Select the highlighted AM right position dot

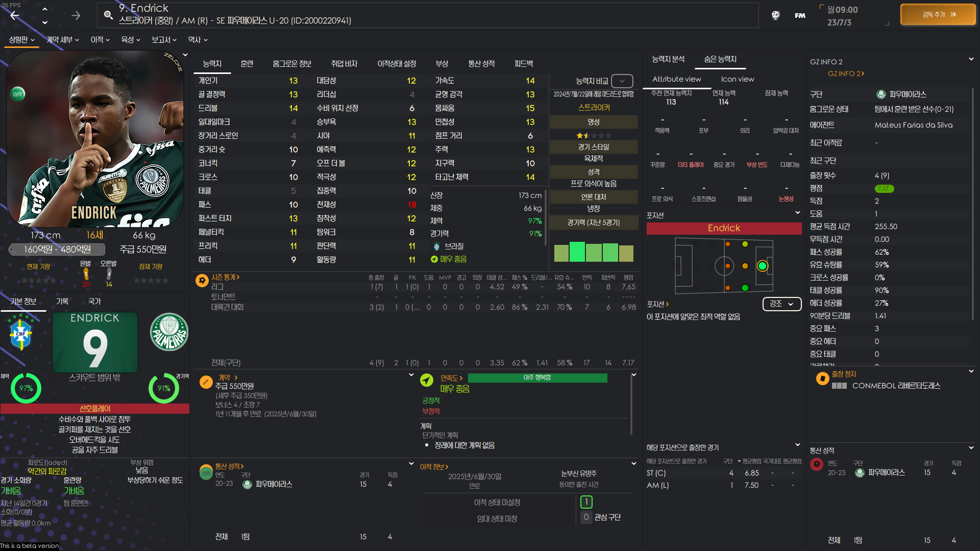point(762,266)
